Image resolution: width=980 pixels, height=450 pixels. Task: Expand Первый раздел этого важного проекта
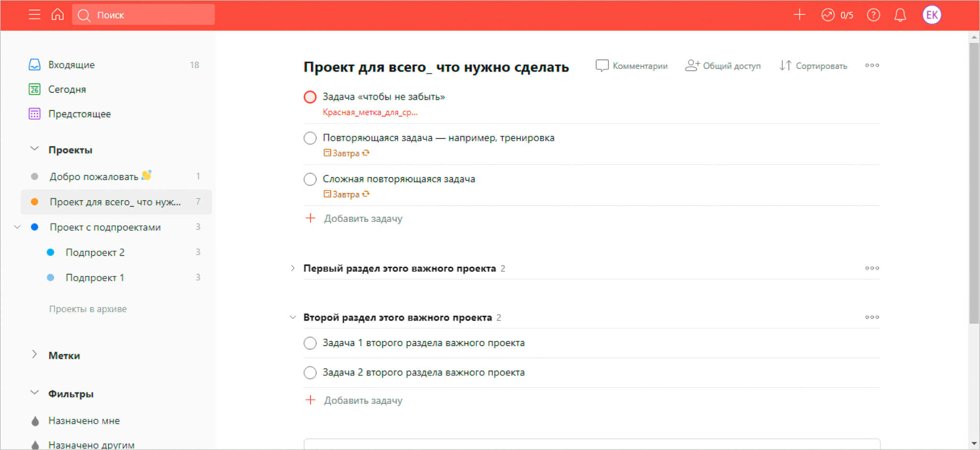click(292, 268)
